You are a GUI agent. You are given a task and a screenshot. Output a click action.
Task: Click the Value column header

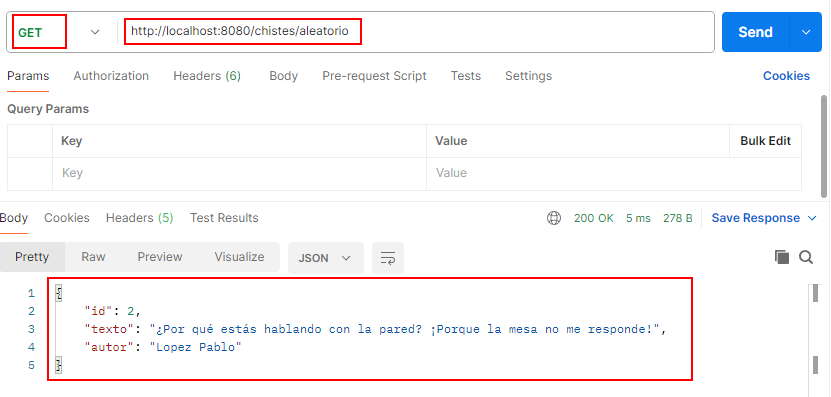[451, 141]
